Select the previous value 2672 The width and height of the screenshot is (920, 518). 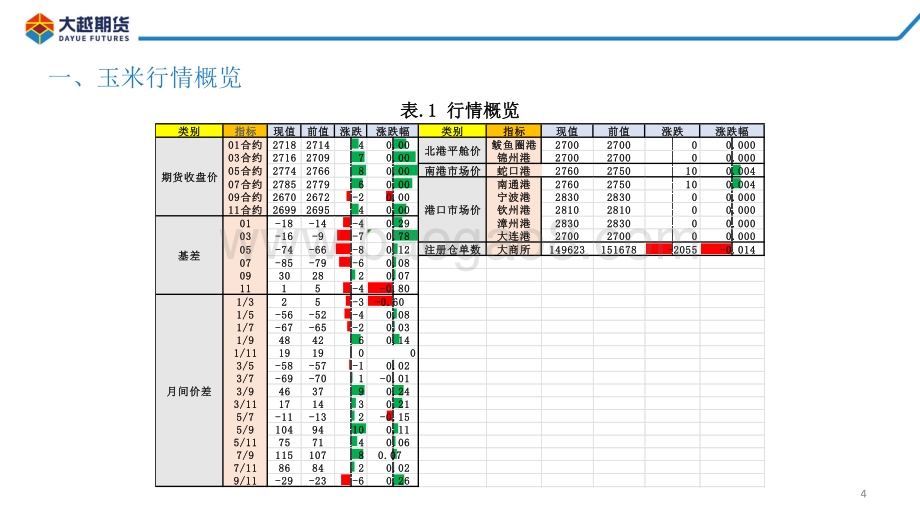(x=317, y=197)
